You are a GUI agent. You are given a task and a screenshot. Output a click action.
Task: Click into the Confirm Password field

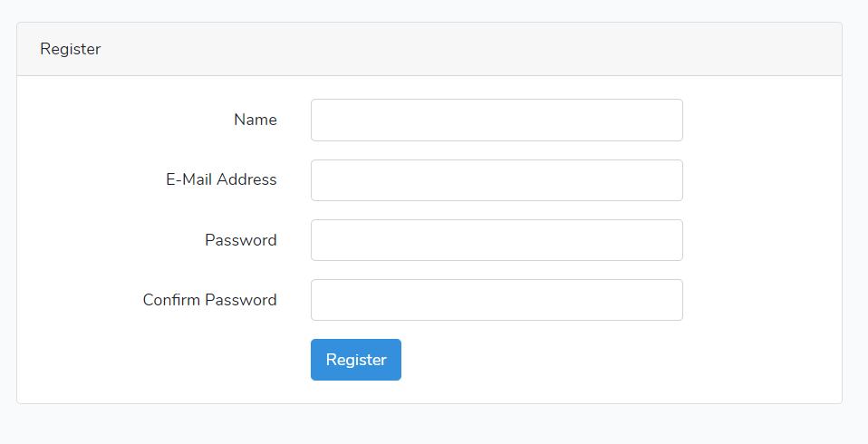click(497, 300)
